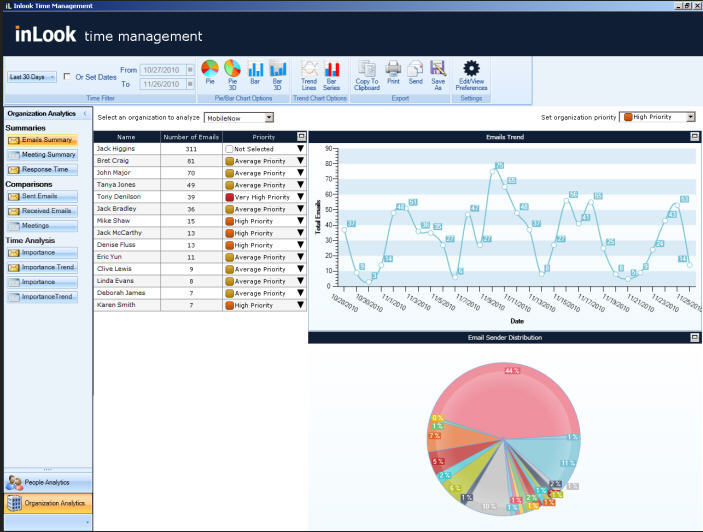Open the From date calendar picker

point(190,70)
